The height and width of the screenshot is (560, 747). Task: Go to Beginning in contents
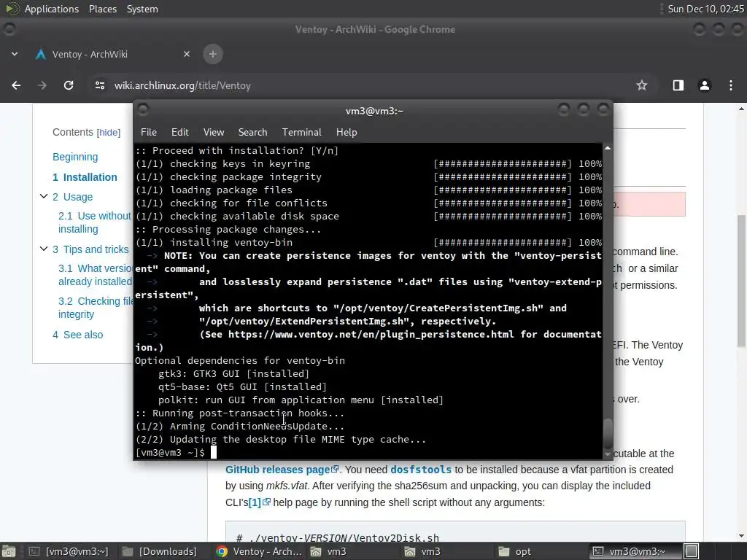coord(75,157)
